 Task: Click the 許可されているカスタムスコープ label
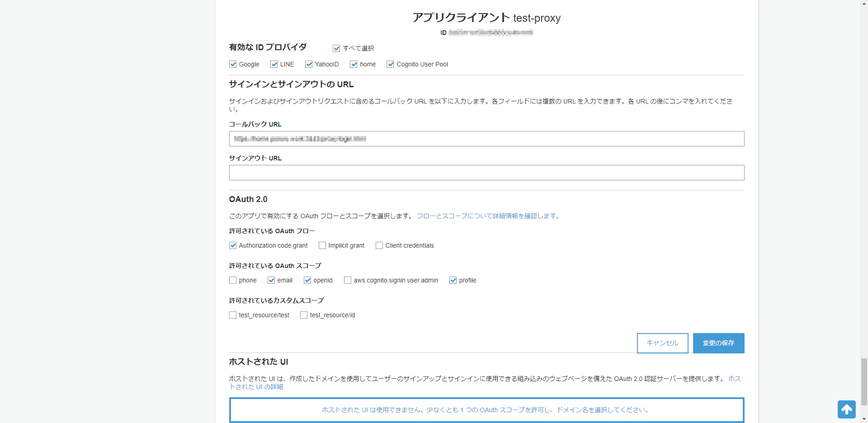(x=277, y=301)
